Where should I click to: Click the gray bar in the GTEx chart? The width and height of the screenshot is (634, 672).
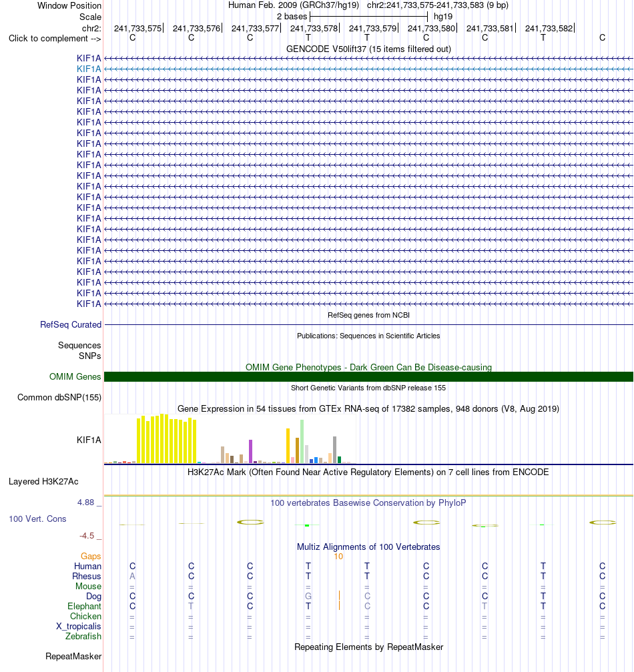pyautogui.click(x=335, y=450)
